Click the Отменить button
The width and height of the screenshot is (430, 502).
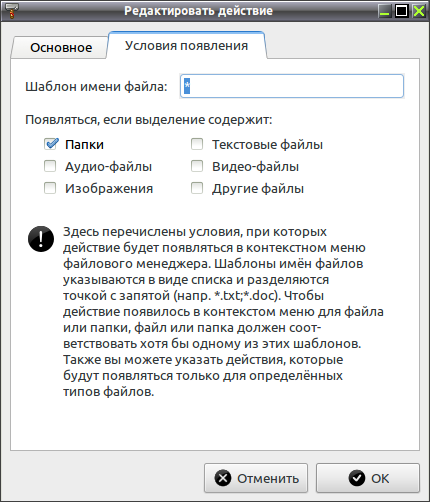(256, 478)
